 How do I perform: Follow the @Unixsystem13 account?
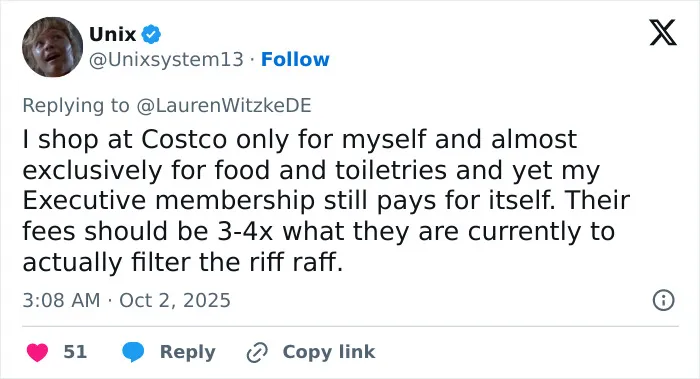(295, 59)
